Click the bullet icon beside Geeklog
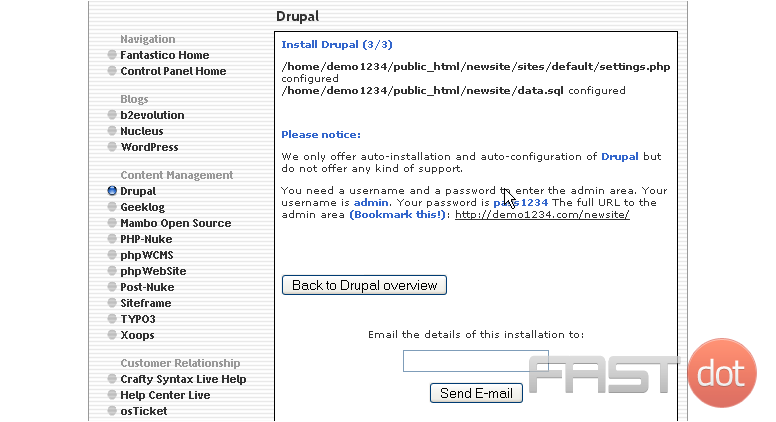The image size is (776, 422). [112, 206]
